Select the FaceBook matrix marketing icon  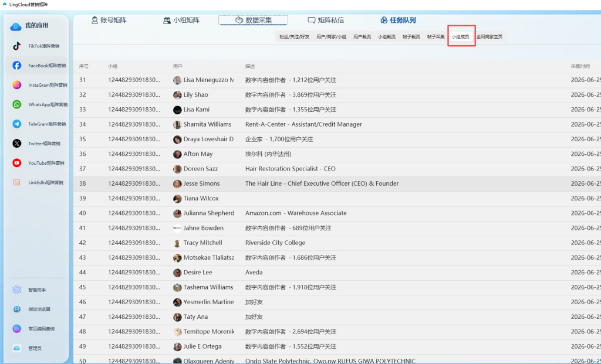coord(17,66)
